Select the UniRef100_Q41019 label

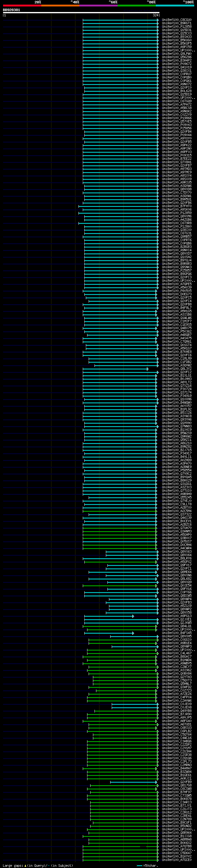[x=176, y=67]
